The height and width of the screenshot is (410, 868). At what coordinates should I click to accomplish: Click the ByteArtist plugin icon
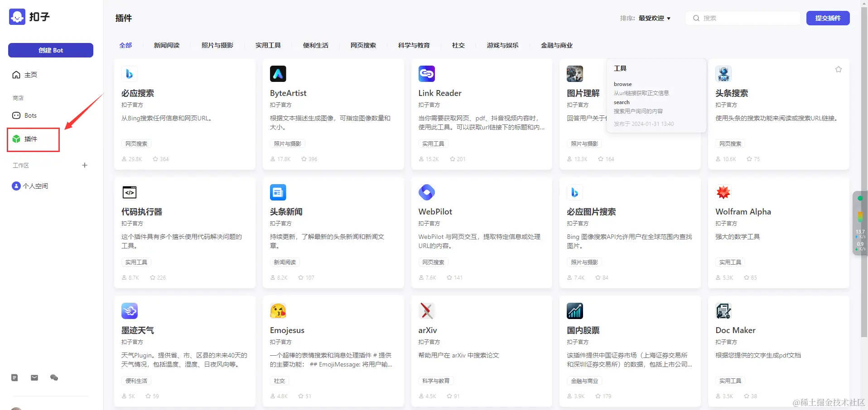(x=278, y=74)
